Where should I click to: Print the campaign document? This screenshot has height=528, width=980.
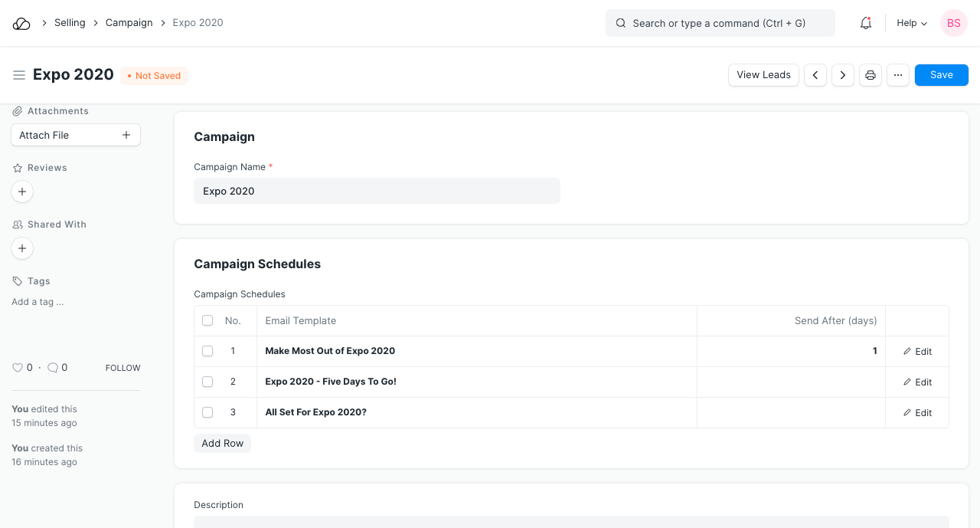[x=871, y=75]
